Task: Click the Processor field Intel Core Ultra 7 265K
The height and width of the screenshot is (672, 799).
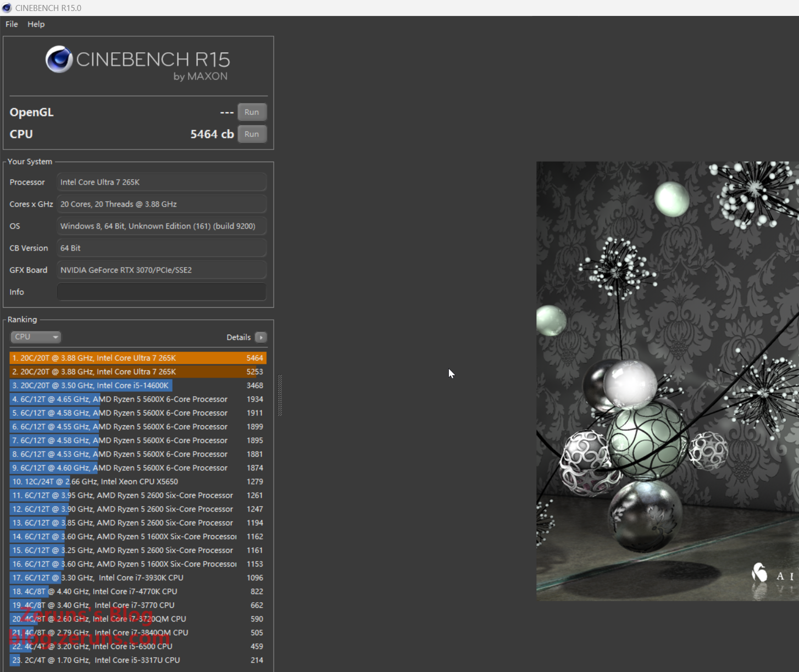Action: (162, 182)
